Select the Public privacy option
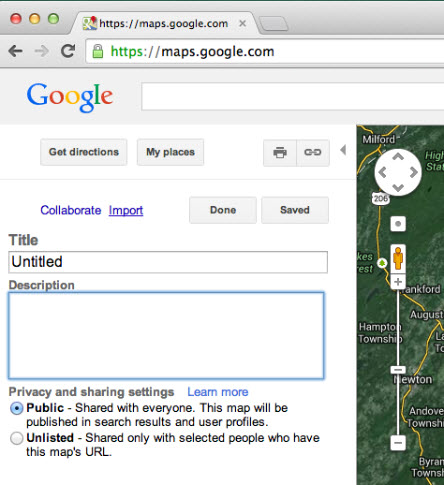The height and width of the screenshot is (485, 444). coord(16,408)
